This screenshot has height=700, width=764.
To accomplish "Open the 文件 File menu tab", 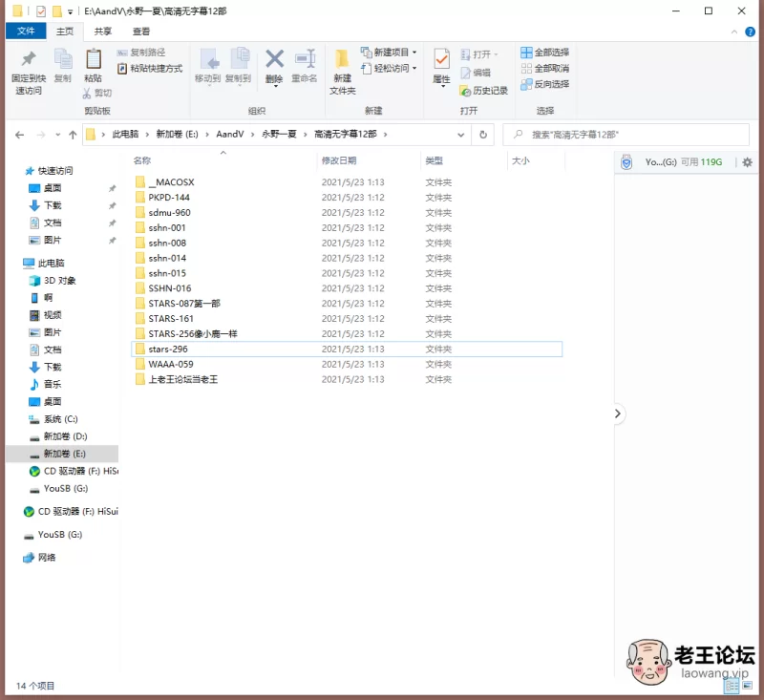I will tap(26, 32).
